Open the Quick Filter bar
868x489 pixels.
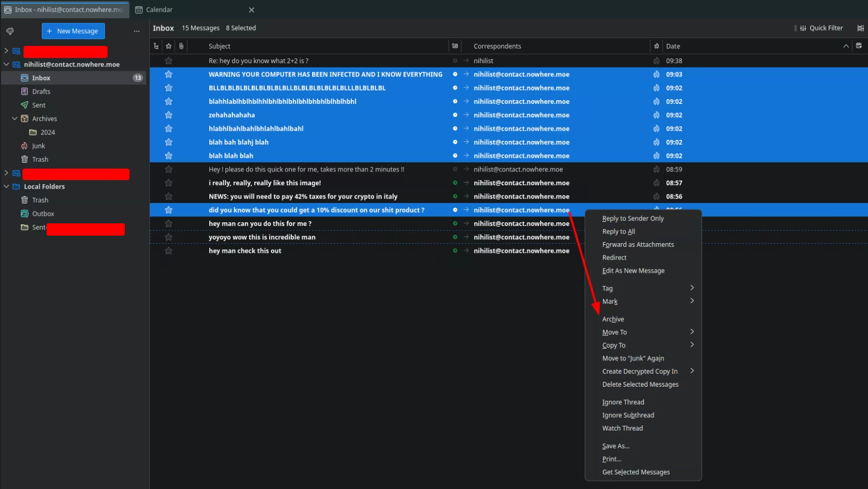pyautogui.click(x=821, y=28)
